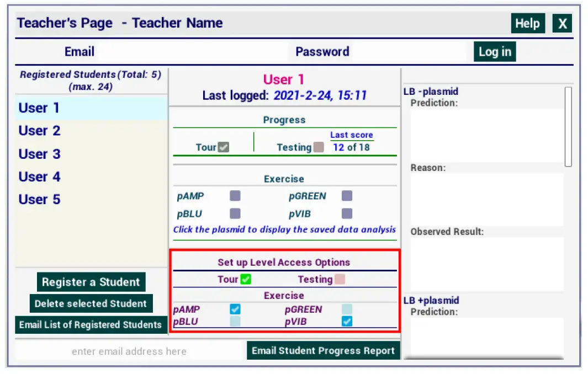Click Email Student Progress Report button
The width and height of the screenshot is (588, 374).
coord(323,350)
